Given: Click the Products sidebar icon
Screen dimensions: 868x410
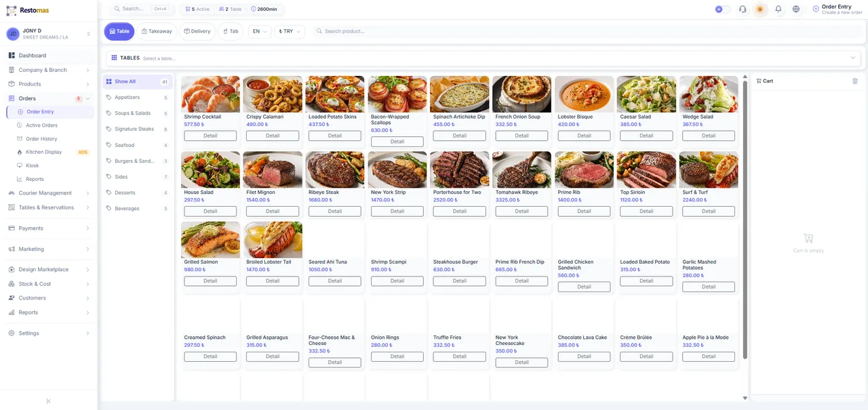Looking at the screenshot, I should tap(12, 84).
